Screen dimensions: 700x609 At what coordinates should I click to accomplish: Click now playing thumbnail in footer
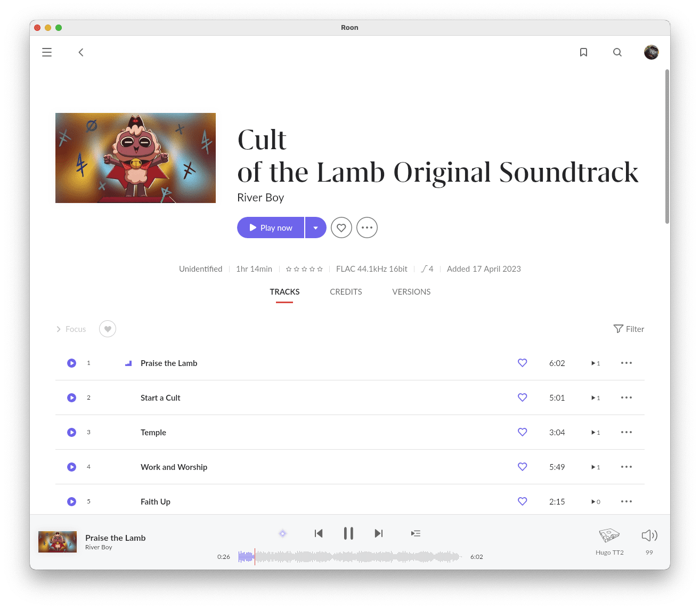[58, 542]
